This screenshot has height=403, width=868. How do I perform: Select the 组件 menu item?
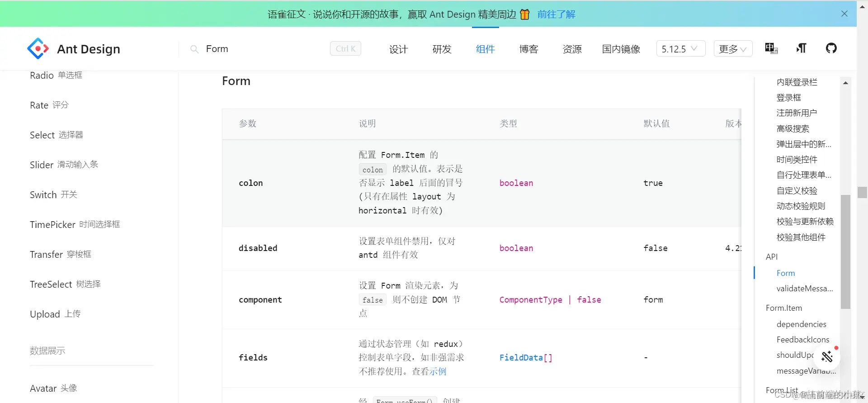(485, 49)
